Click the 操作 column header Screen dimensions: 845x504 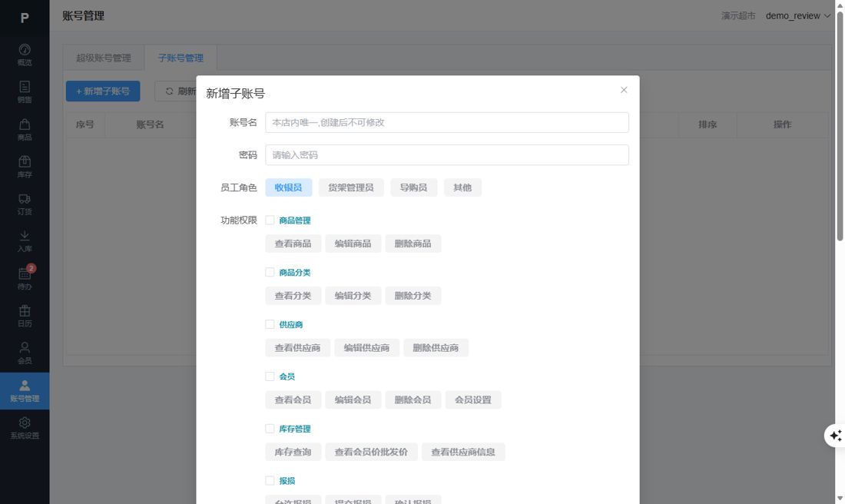[783, 124]
